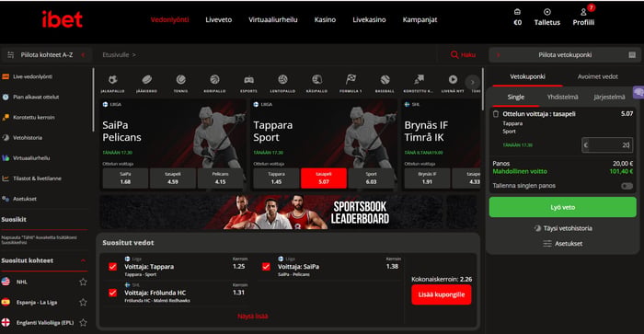Open the chat bubble icon at right edge
The image size is (644, 334).
[x=638, y=92]
